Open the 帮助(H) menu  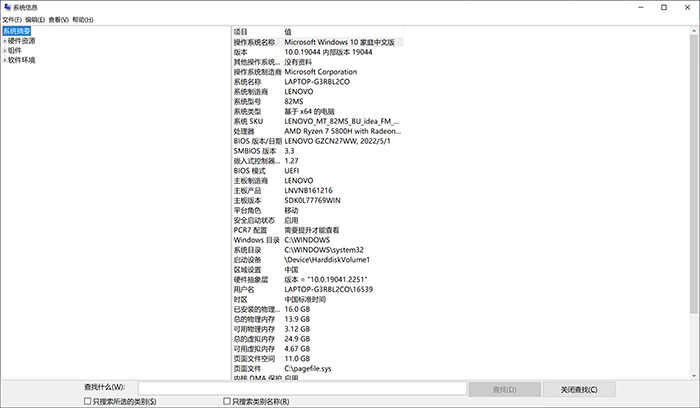click(83, 19)
